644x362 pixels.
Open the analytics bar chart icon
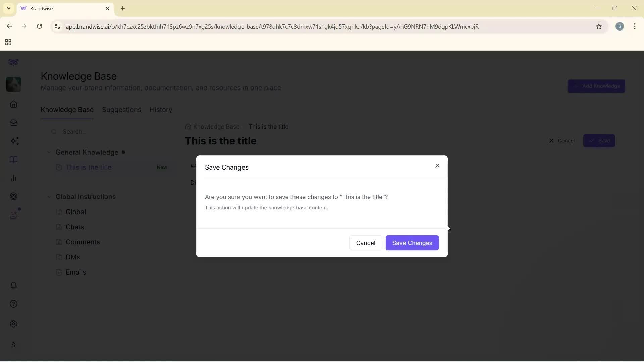click(13, 178)
